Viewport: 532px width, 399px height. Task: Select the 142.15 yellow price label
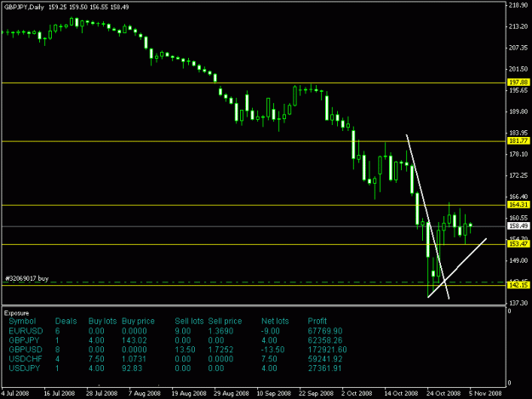[518, 285]
